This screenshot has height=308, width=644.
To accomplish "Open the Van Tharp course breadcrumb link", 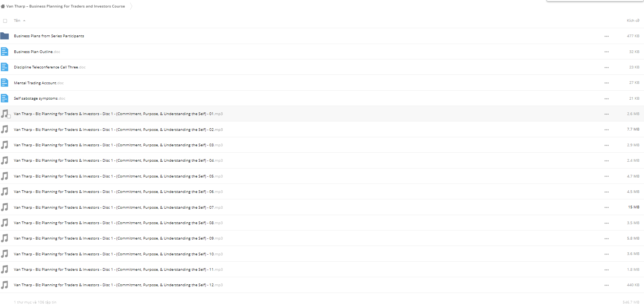I will coord(65,6).
